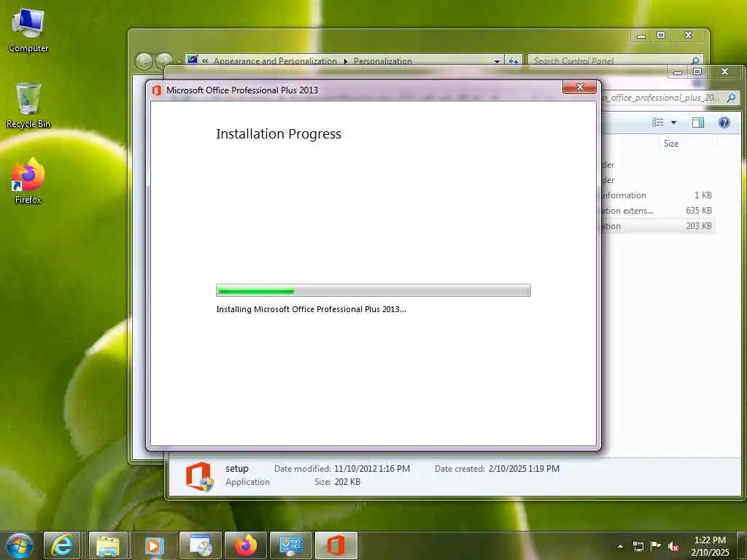The width and height of the screenshot is (747, 560).
Task: Launch Internet Explorer from the taskbar
Action: (63, 545)
